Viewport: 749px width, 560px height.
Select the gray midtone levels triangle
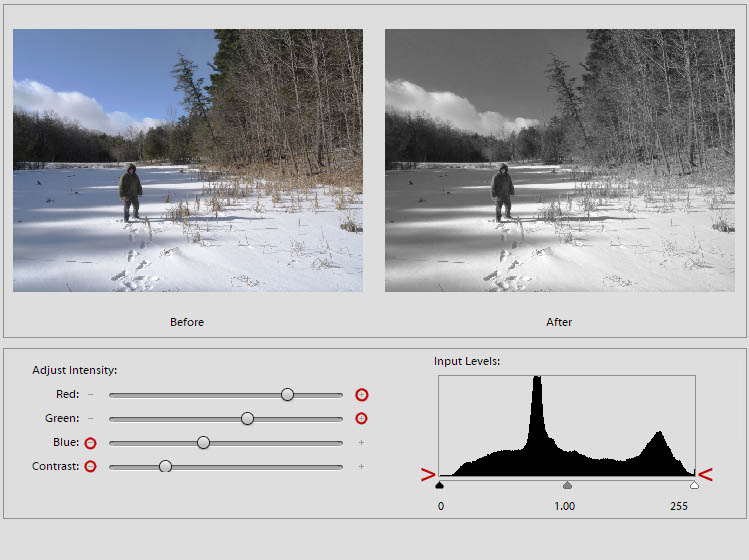[x=567, y=485]
